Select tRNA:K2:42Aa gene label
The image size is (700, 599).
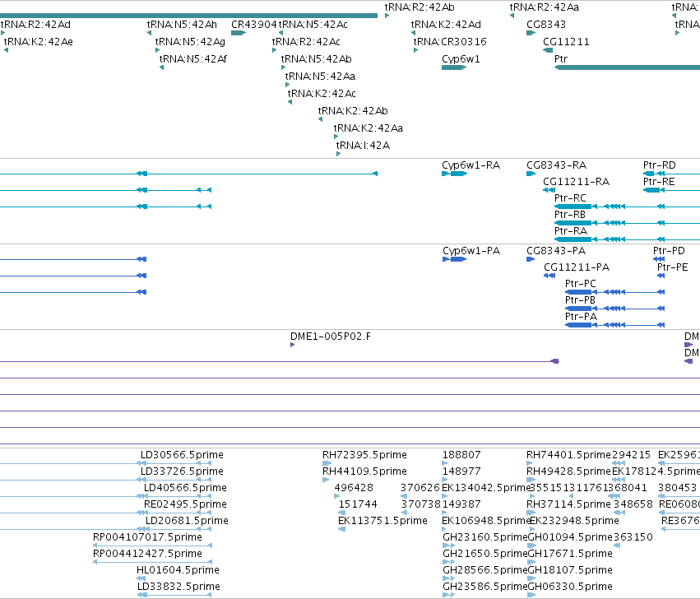(x=369, y=128)
